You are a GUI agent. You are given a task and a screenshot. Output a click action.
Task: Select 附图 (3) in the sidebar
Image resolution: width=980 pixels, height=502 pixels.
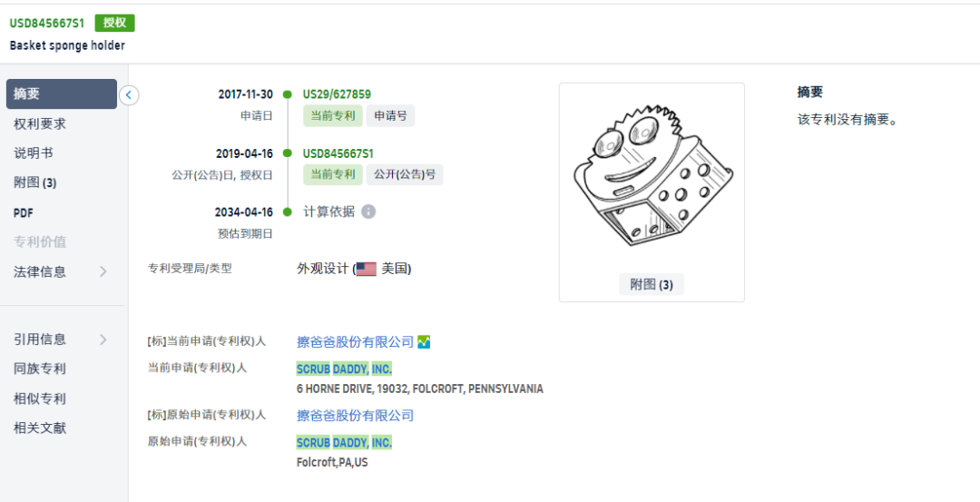pyautogui.click(x=35, y=183)
